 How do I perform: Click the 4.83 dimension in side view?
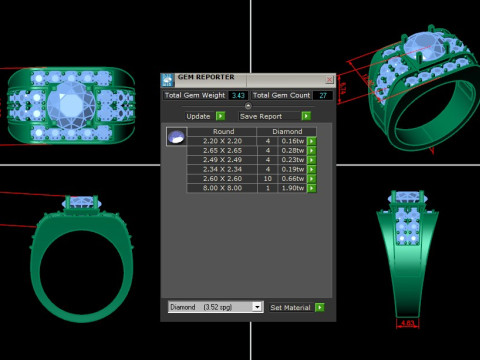click(407, 323)
